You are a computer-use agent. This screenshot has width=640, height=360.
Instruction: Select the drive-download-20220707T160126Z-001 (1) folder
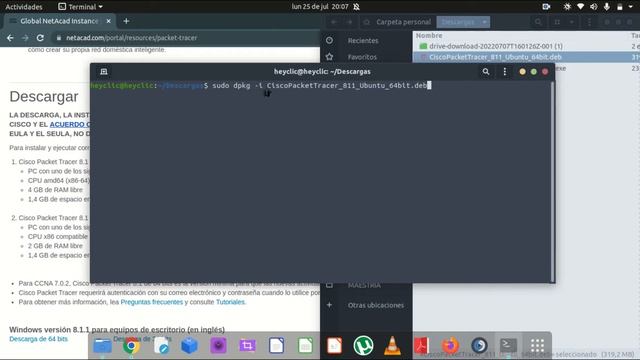(x=496, y=46)
